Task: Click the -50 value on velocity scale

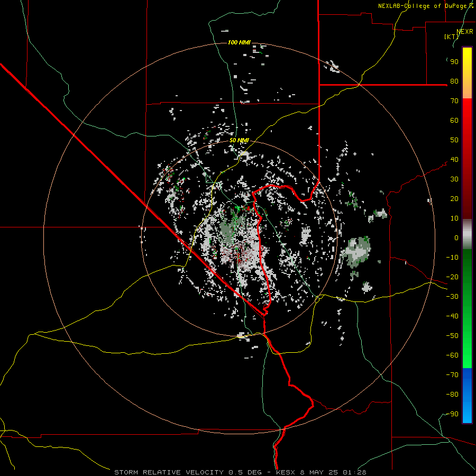Action: (452, 336)
